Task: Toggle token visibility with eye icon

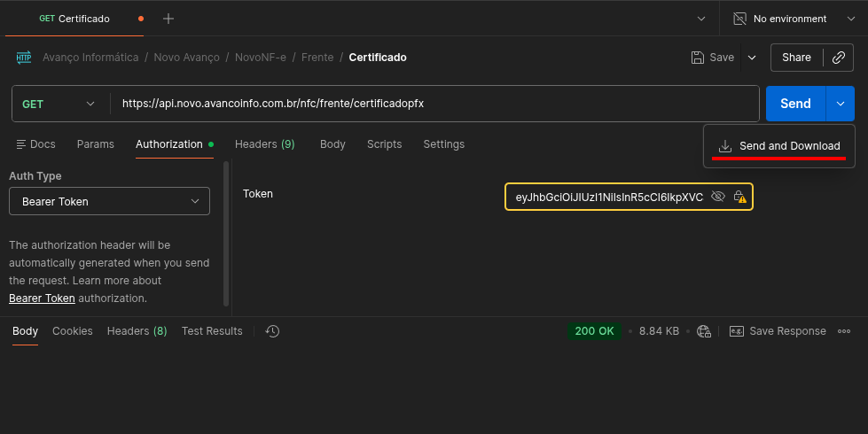Action: [718, 197]
